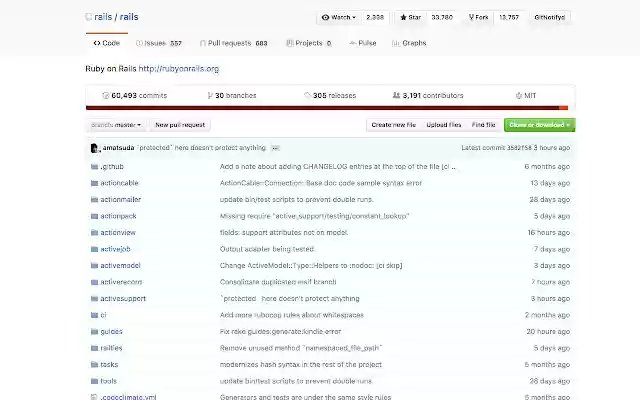This screenshot has height=400, width=640.
Task: Expand the Clone or download menu
Action: (539, 125)
